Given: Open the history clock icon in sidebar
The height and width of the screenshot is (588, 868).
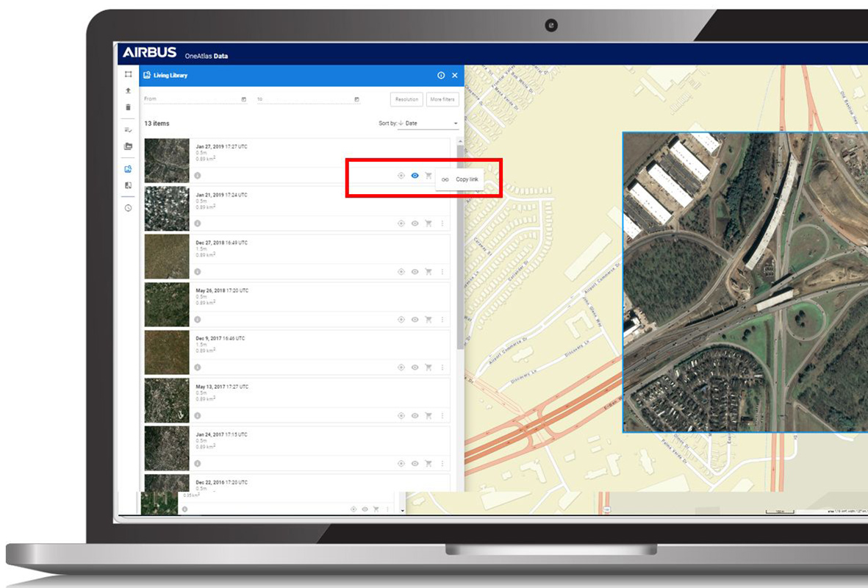Looking at the screenshot, I should tap(128, 208).
